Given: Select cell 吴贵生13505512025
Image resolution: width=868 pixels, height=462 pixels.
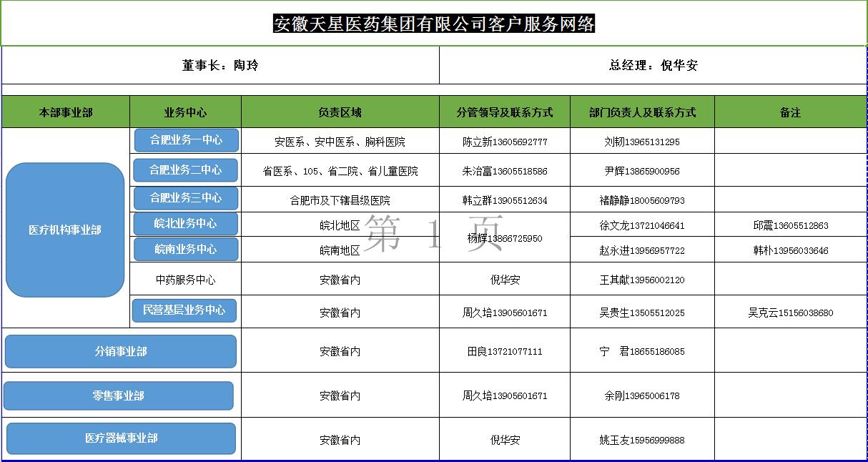Looking at the screenshot, I should pyautogui.click(x=642, y=313).
